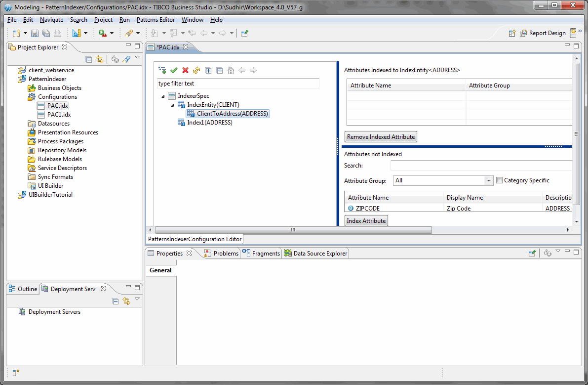Viewport: 588px width, 385px height.
Task: Open the Navigate menu
Action: (x=52, y=20)
